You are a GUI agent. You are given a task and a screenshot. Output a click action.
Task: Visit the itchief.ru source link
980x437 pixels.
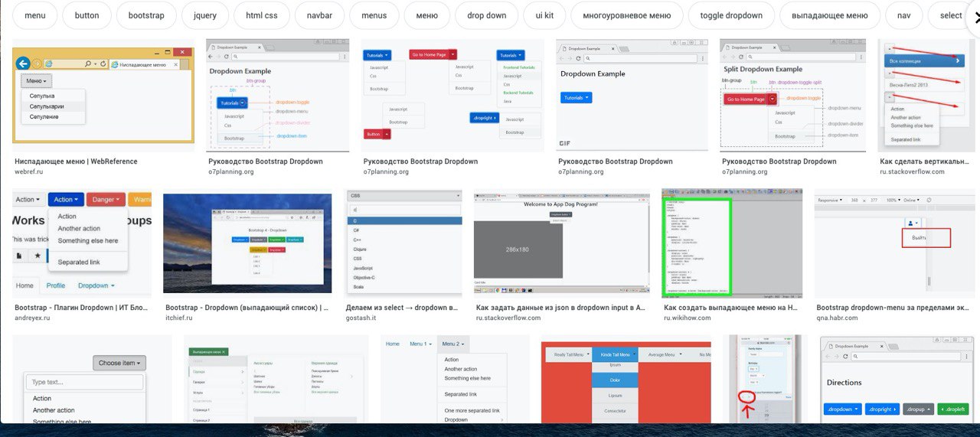181,318
